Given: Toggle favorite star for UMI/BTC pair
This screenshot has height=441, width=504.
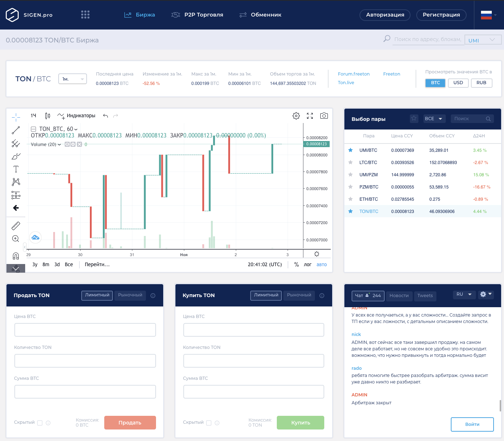Looking at the screenshot, I should pyautogui.click(x=350, y=150).
